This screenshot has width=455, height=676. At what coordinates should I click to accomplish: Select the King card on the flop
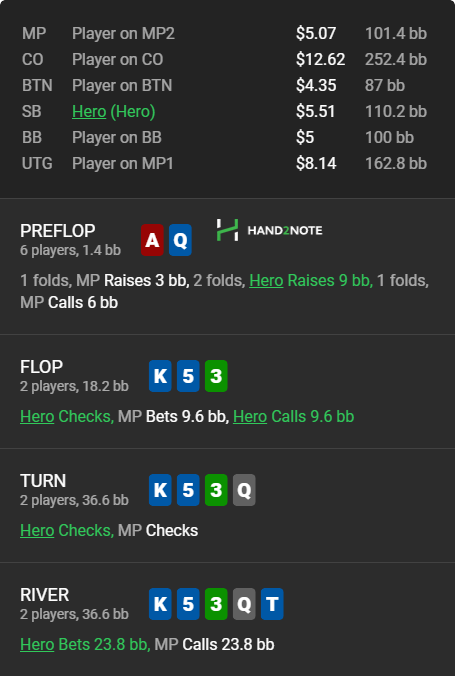(x=160, y=376)
